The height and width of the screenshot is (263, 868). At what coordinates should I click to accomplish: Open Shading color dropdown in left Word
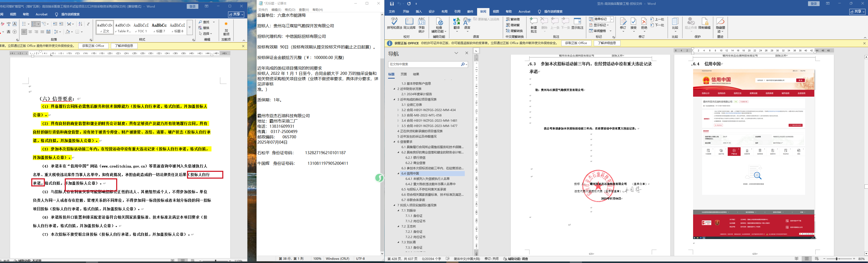tap(72, 32)
